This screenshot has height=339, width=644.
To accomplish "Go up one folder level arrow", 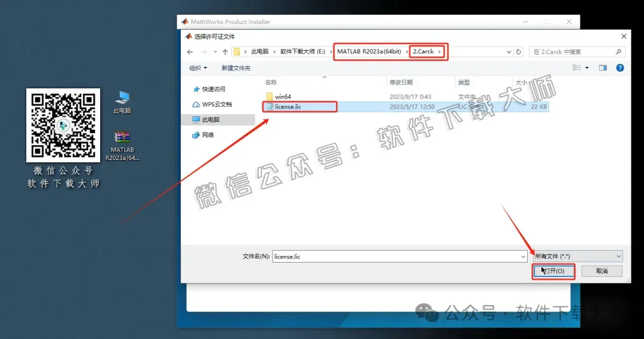I will tap(225, 52).
